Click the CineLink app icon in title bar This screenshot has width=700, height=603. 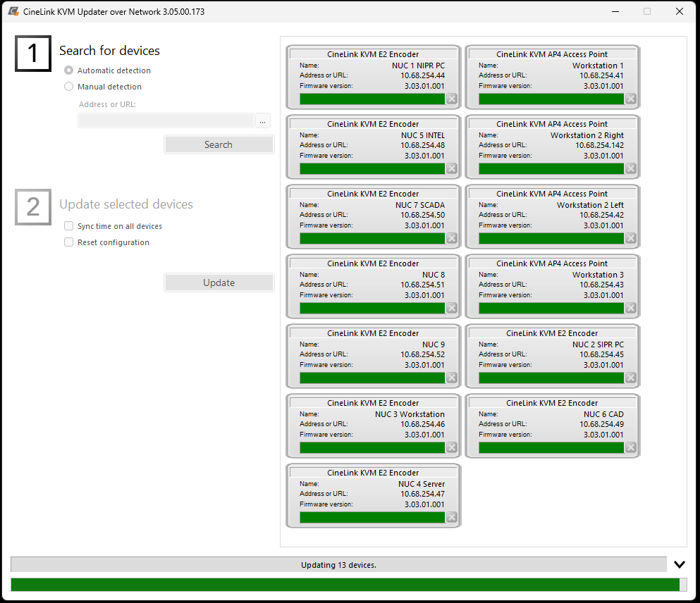13,11
